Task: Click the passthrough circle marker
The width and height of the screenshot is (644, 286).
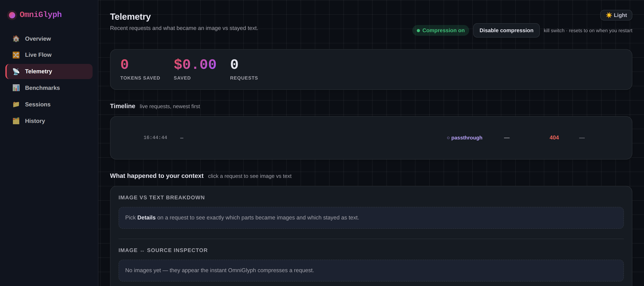Action: click(x=448, y=138)
